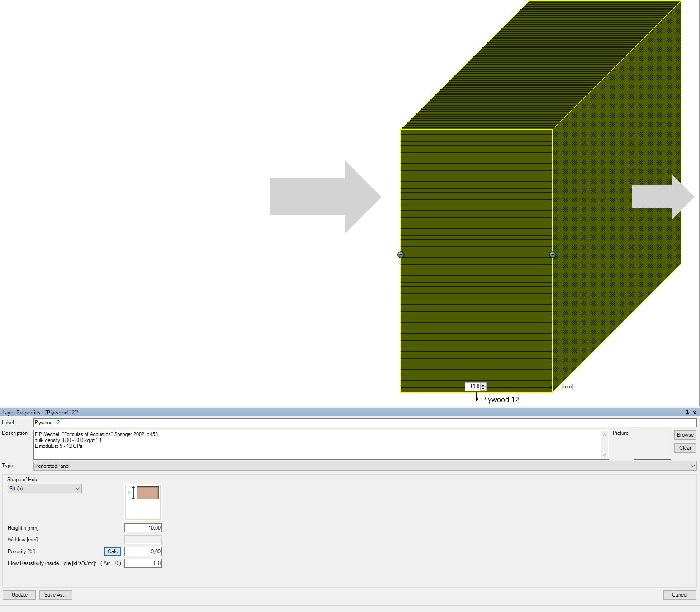Click the Flow Resistivity inside Hole field
This screenshot has width=700, height=612.
click(143, 563)
